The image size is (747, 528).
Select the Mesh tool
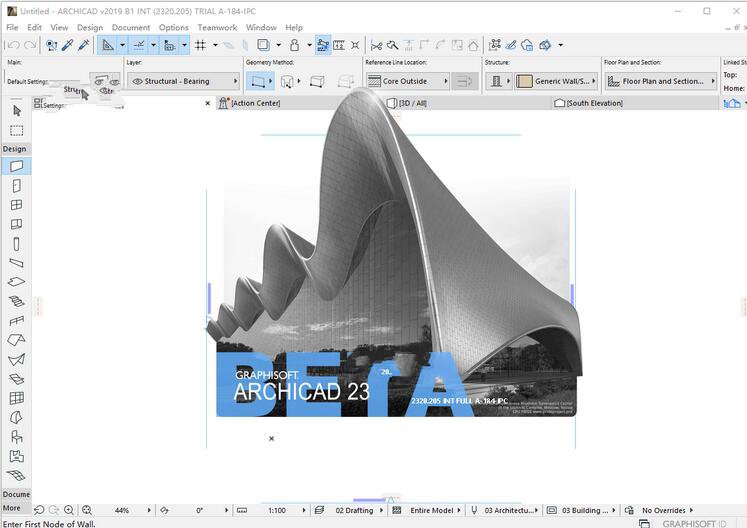click(17, 475)
